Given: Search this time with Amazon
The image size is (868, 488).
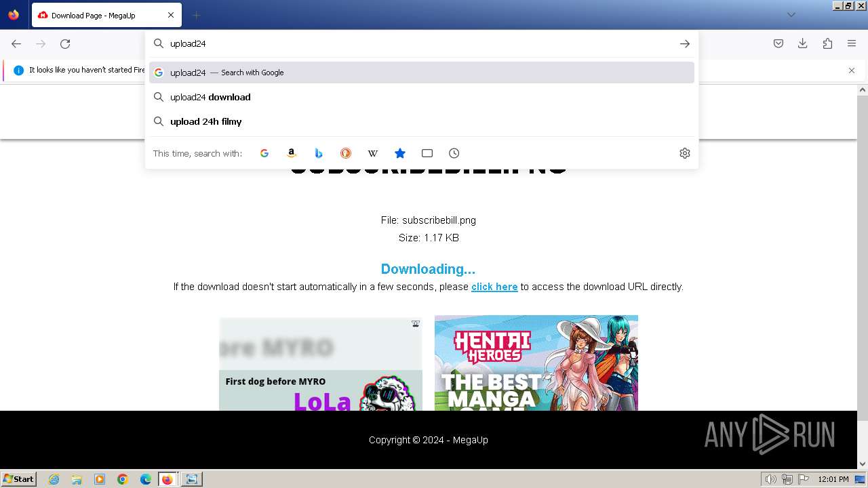Looking at the screenshot, I should pos(292,153).
